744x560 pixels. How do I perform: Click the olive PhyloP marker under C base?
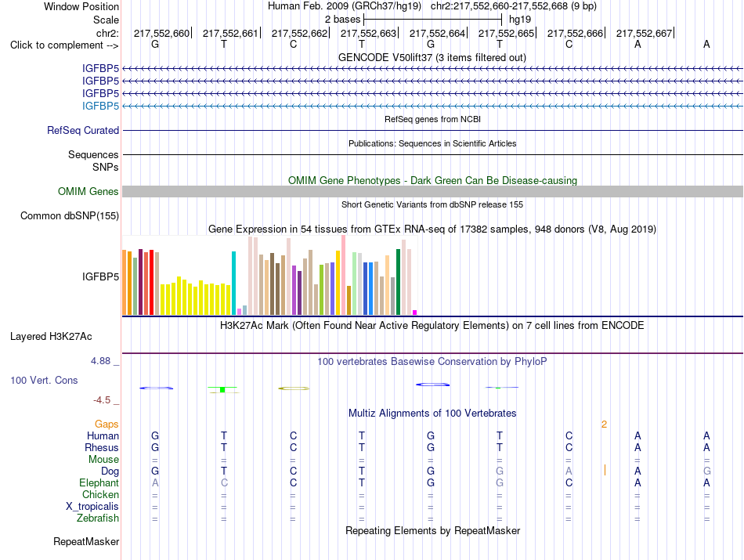pyautogui.click(x=294, y=388)
